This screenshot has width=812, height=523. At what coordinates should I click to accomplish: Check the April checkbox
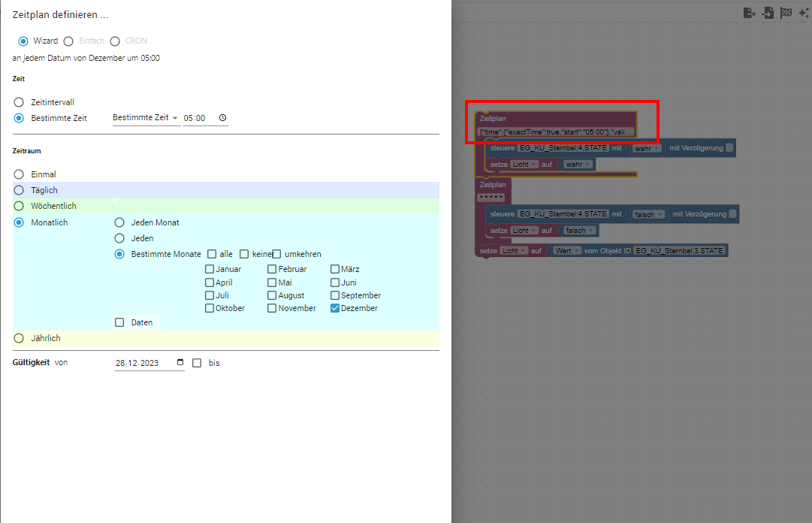tap(210, 283)
